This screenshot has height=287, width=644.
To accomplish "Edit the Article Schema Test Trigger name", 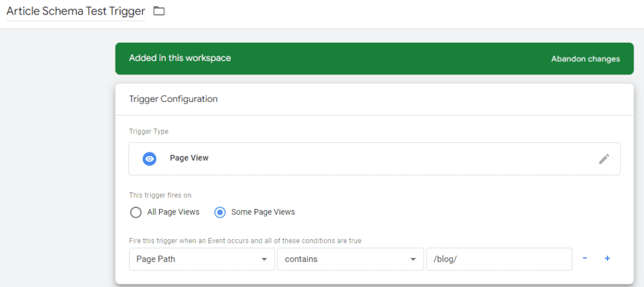I will [75, 11].
